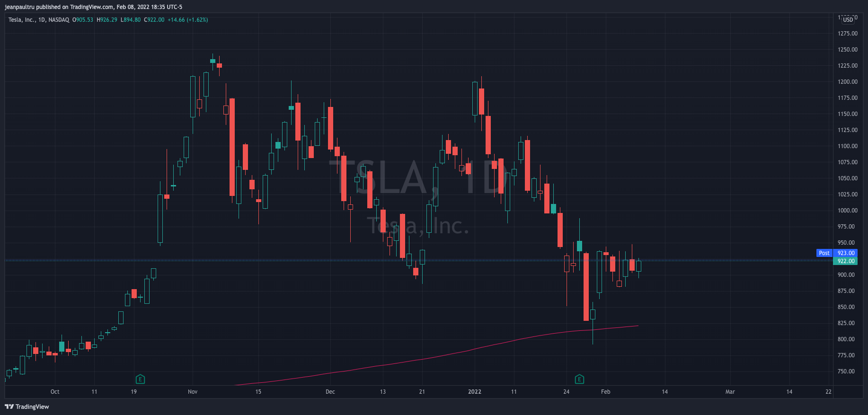Click the 950.00 price axis label
This screenshot has height=415, width=868.
tap(846, 243)
